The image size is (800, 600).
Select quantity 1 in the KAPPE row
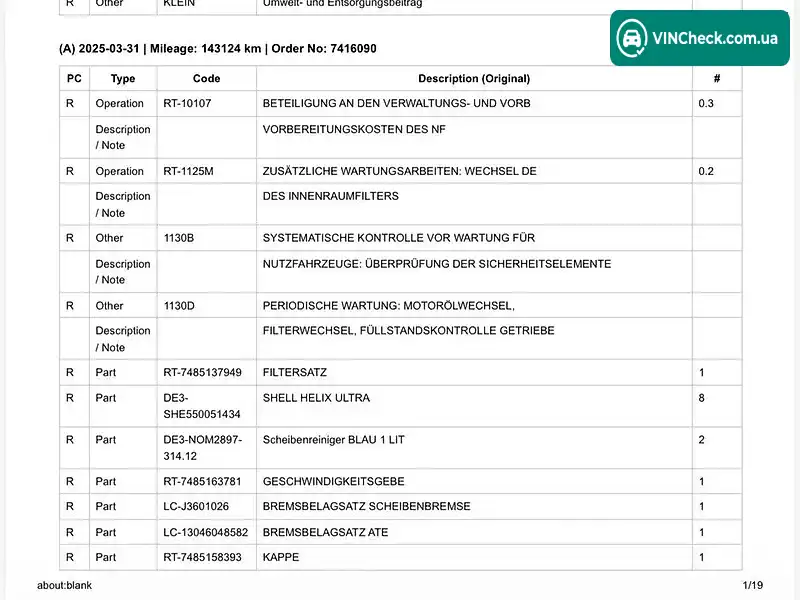[x=702, y=558]
